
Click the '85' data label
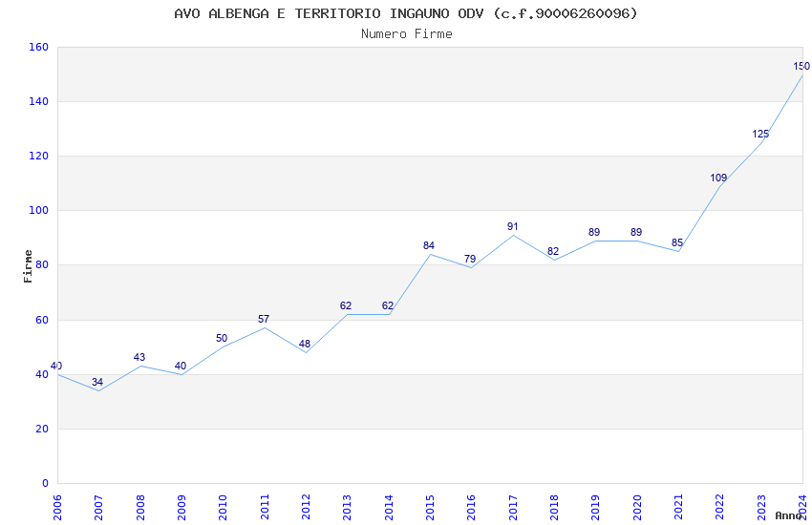[x=677, y=243]
